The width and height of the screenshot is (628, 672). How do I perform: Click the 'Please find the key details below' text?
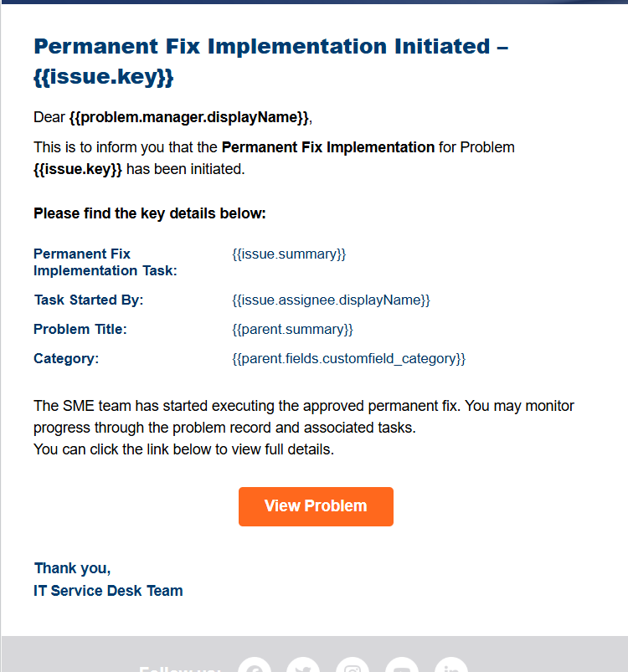pos(150,213)
